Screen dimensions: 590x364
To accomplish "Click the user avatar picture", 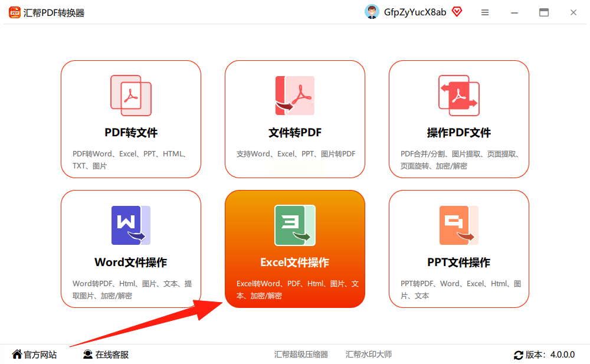I will 372,12.
